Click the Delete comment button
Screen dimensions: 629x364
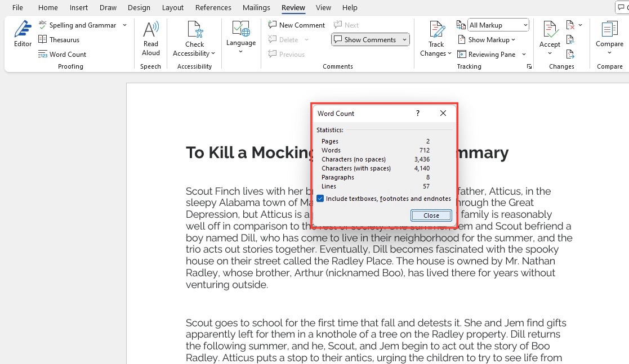pyautogui.click(x=283, y=40)
